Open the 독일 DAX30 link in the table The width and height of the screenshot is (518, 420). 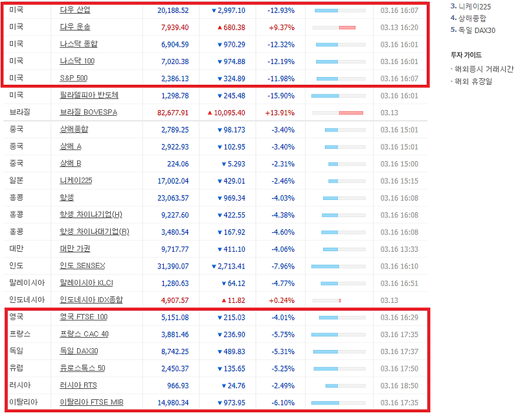tap(79, 351)
